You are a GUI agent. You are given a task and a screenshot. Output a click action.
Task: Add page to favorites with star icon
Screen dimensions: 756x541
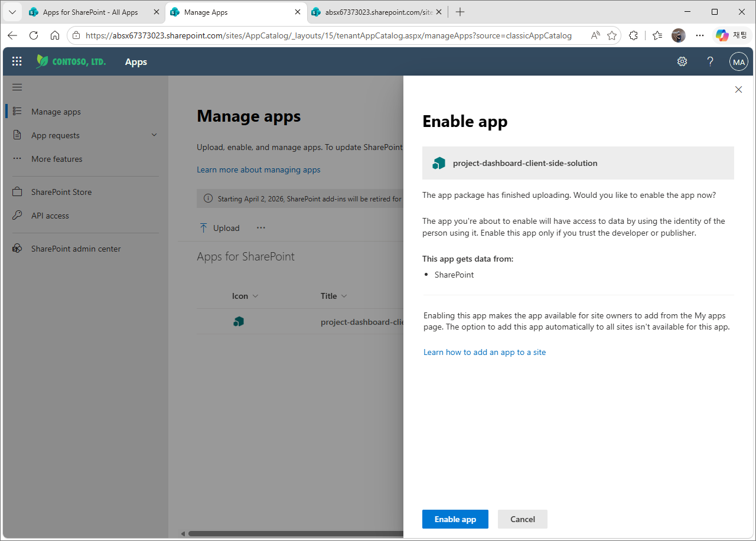(x=612, y=35)
